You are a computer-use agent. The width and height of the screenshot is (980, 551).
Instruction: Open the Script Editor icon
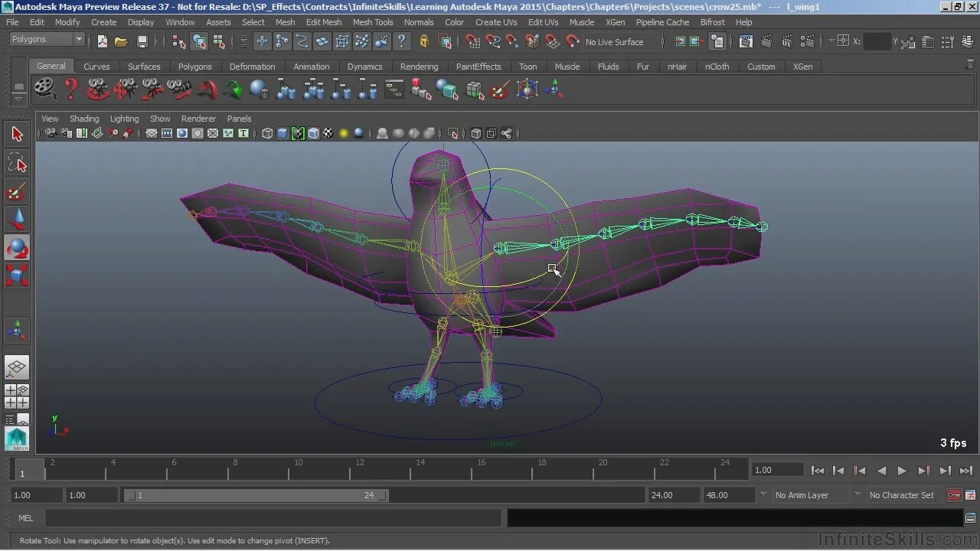(x=970, y=518)
